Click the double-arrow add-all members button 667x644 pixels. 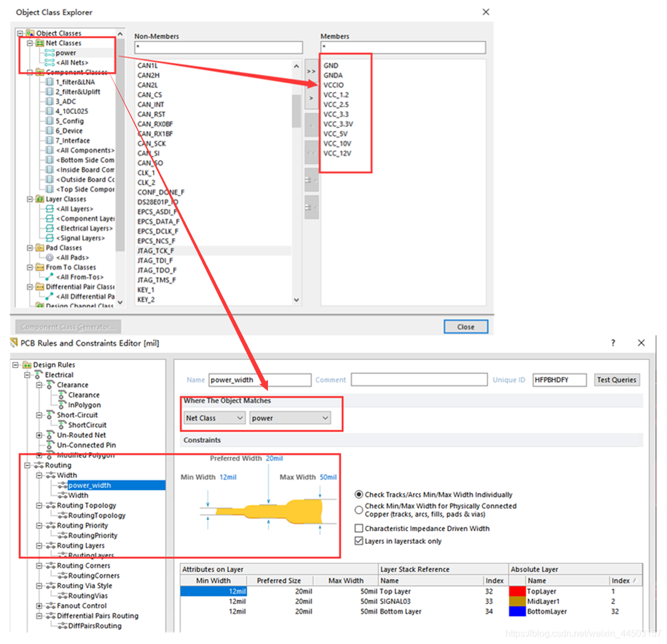pyautogui.click(x=311, y=71)
